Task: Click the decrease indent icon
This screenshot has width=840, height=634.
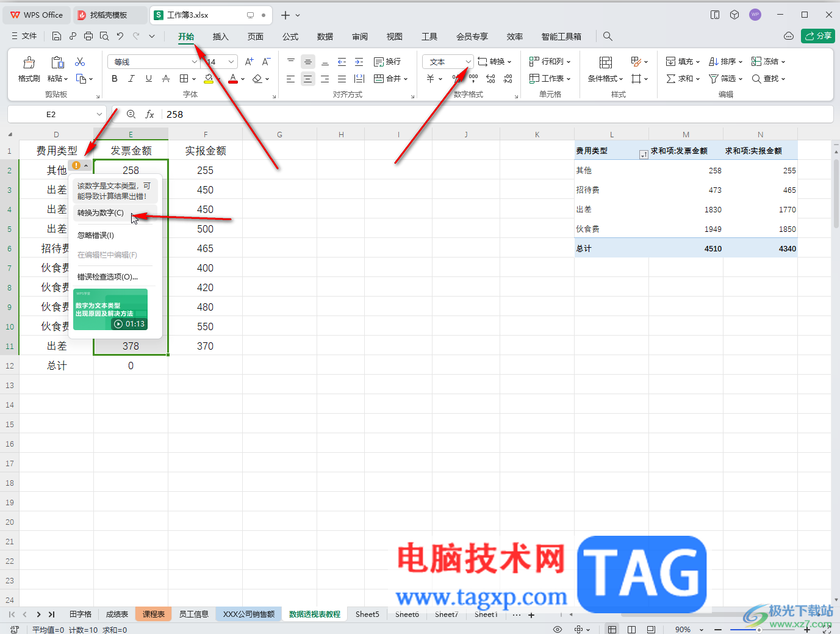Action: (342, 62)
